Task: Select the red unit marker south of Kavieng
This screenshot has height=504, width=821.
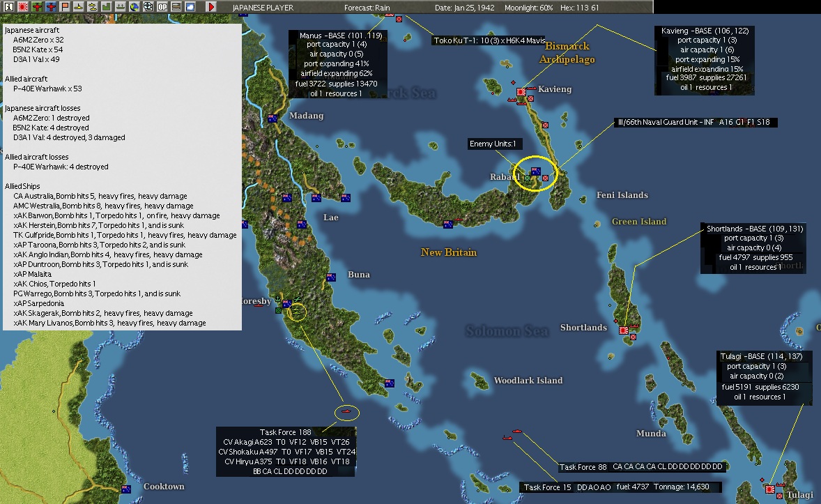Action: [x=545, y=125]
